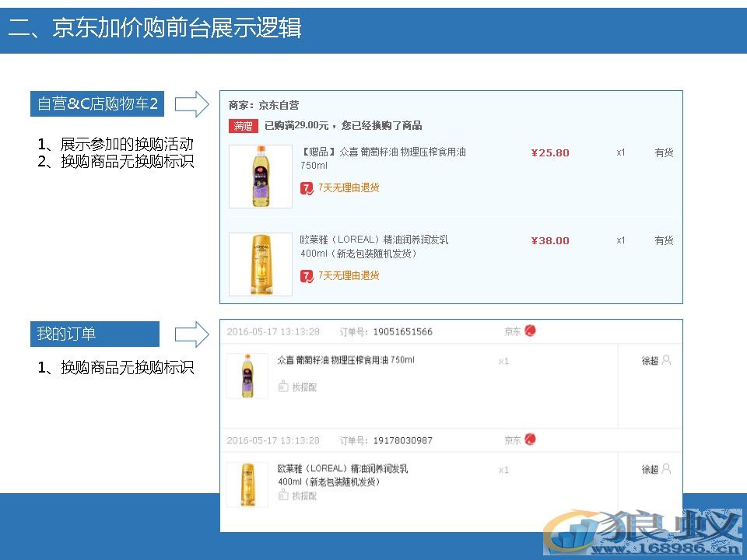Click the recipient name 徐超 in order 19178030987

click(650, 470)
